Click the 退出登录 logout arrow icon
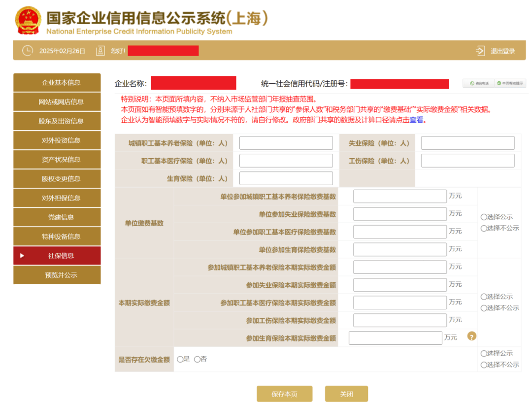This screenshot has width=532, height=404. tap(480, 50)
